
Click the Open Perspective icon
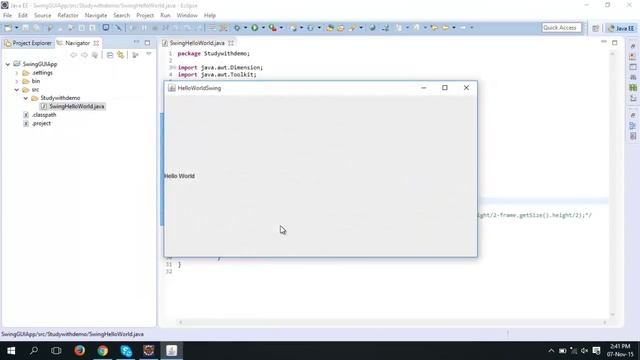pos(596,28)
